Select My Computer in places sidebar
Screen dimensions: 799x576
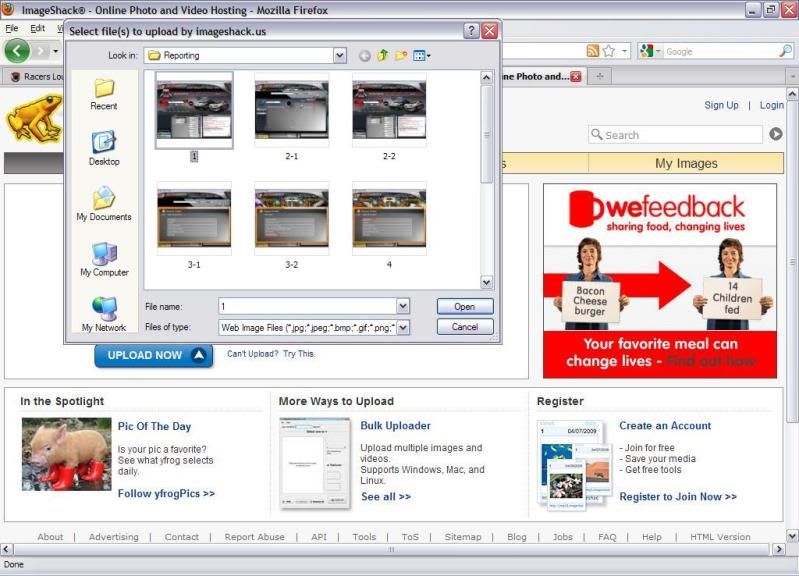104,259
